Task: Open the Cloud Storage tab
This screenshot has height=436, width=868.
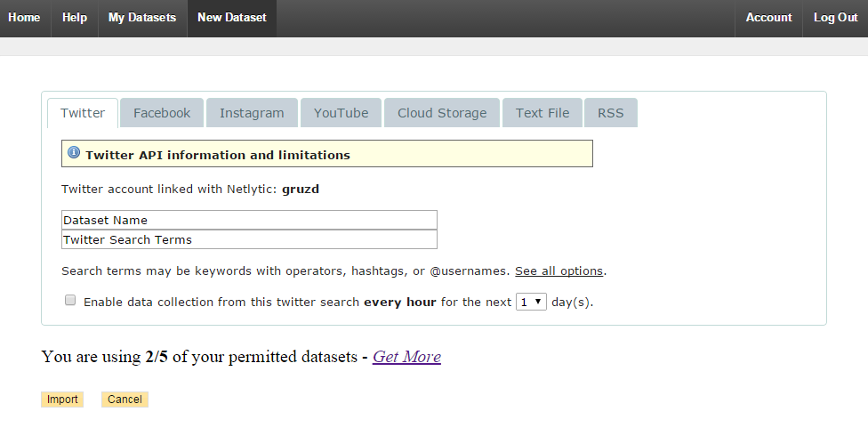Action: click(442, 113)
